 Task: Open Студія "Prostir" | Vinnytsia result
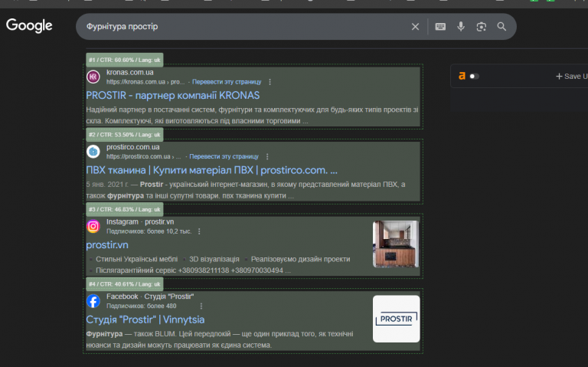(145, 319)
